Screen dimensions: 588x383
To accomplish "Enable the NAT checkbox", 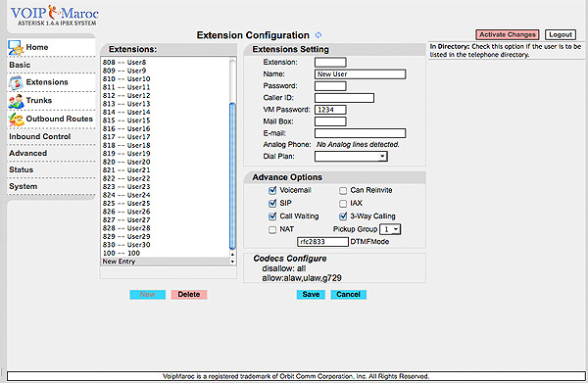I will [272, 230].
